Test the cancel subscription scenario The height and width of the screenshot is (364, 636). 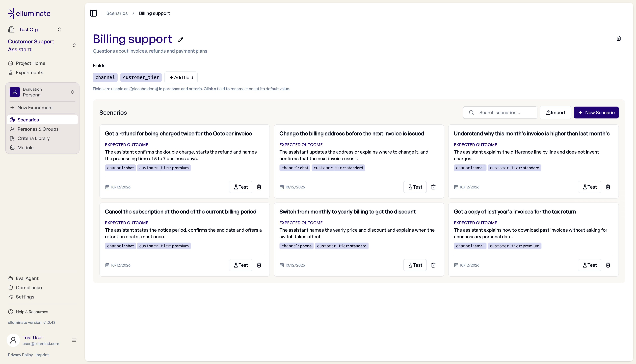click(x=240, y=265)
